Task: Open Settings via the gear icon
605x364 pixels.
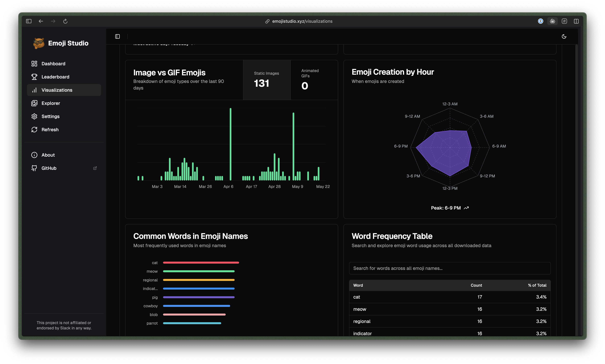Action: (x=34, y=117)
